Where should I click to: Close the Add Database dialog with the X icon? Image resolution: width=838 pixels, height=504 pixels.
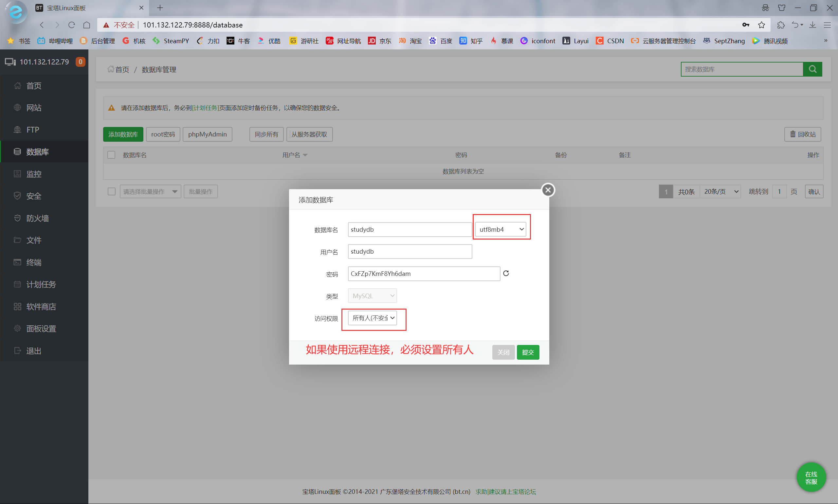[548, 190]
